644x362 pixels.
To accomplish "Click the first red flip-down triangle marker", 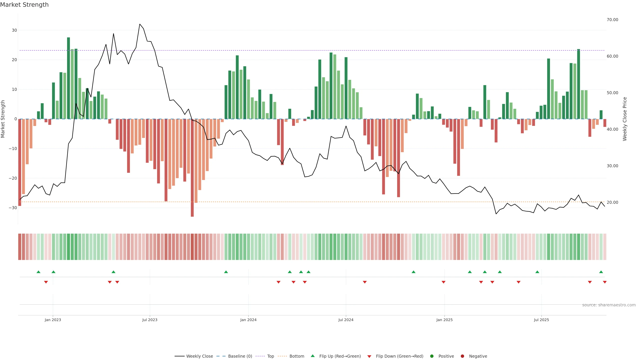I will click(46, 282).
